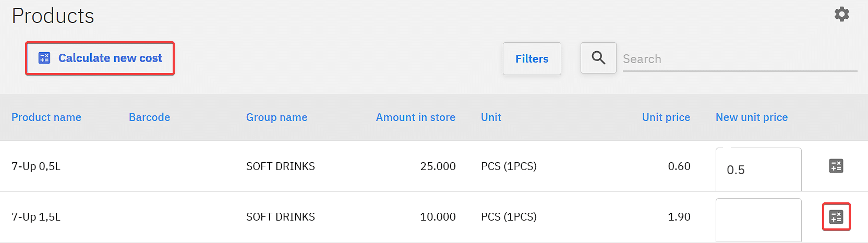Click into the Search text field
The image size is (868, 243).
click(739, 59)
